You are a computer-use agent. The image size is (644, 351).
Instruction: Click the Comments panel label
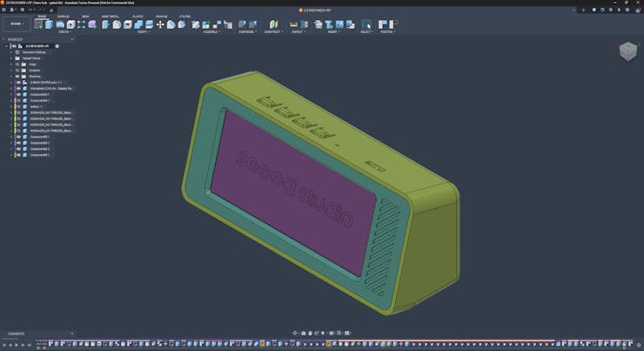pos(17,333)
